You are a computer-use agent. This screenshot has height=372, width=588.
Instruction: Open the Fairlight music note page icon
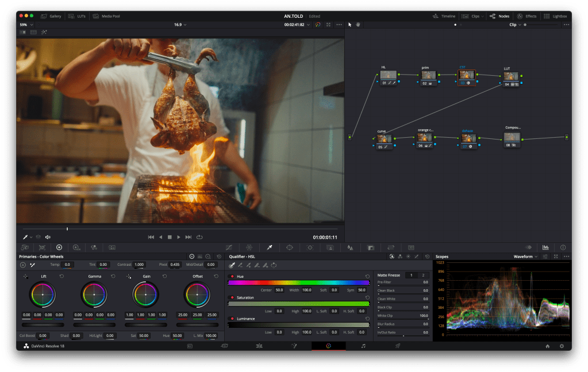tap(363, 346)
